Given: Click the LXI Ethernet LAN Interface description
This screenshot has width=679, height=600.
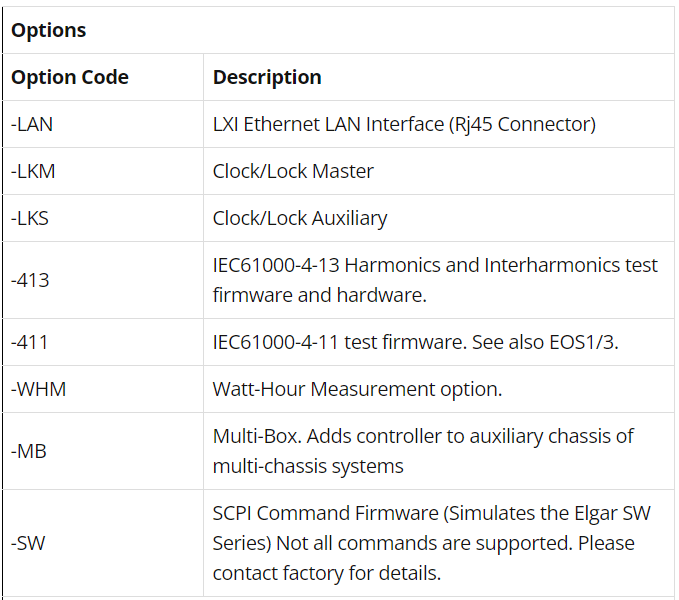Looking at the screenshot, I should (x=404, y=124).
